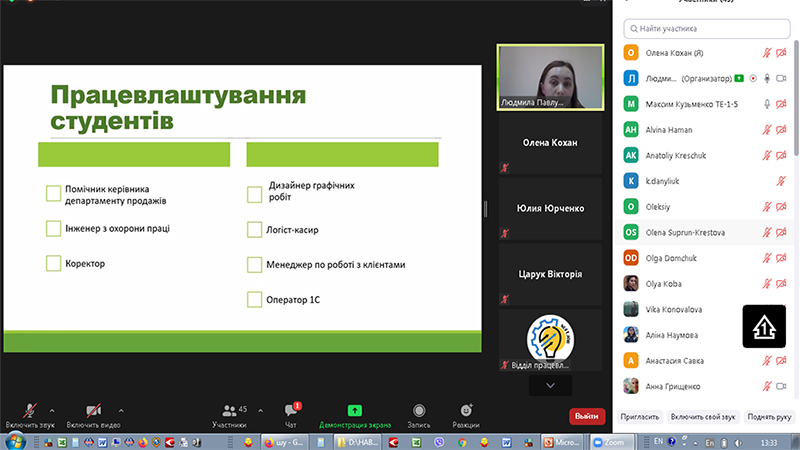
Task: Open the Windows Start button
Action: tap(15, 442)
